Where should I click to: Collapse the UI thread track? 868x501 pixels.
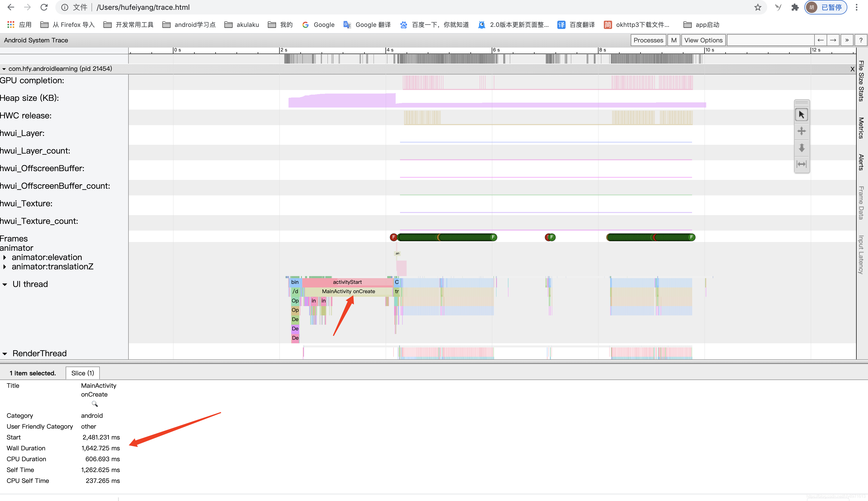(5, 284)
